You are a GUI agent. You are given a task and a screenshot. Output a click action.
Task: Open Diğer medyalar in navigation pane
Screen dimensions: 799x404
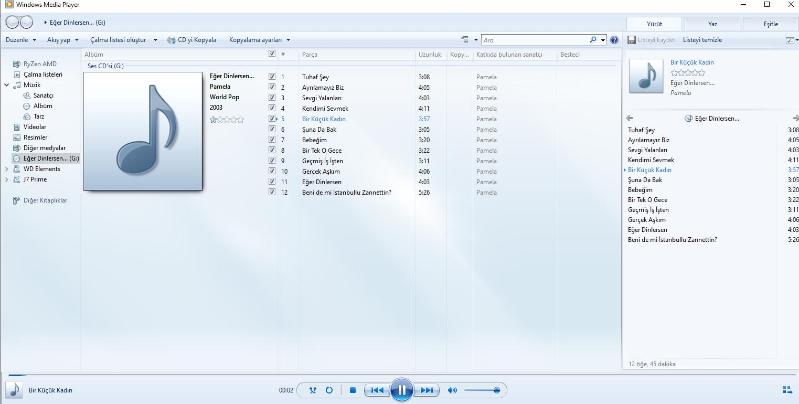point(44,148)
